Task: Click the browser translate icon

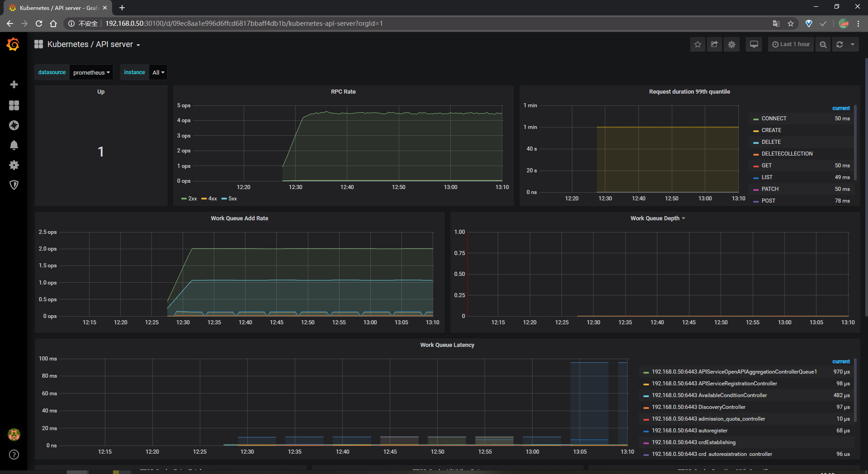Action: point(776,24)
